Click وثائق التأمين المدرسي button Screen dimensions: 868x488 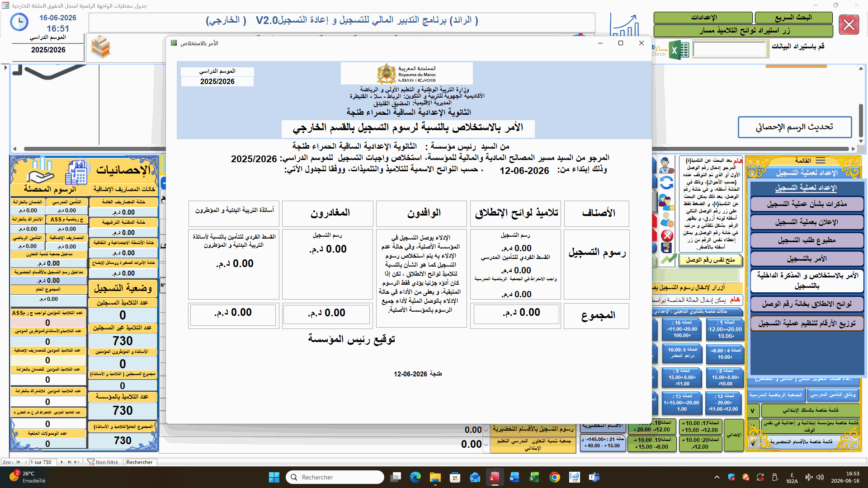(x=833, y=395)
